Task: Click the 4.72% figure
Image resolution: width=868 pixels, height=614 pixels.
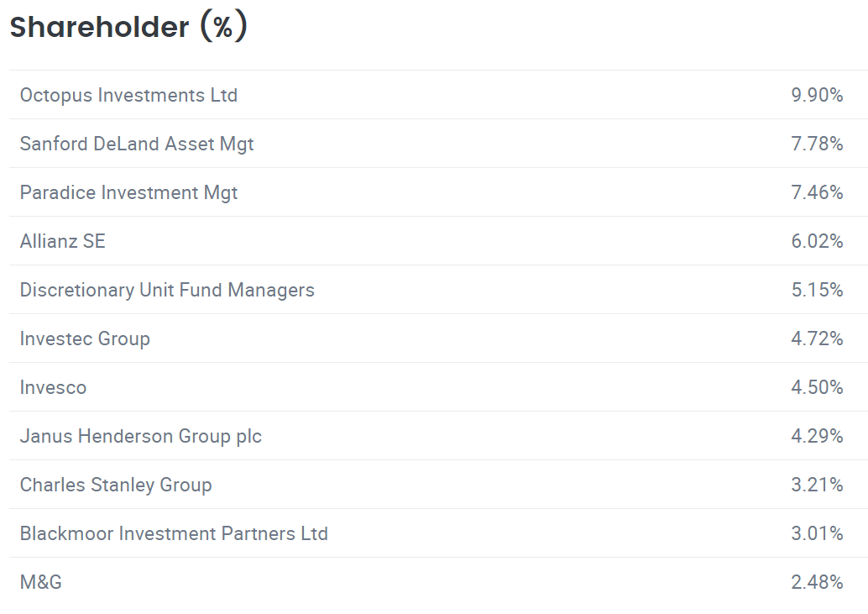Action: click(x=817, y=338)
